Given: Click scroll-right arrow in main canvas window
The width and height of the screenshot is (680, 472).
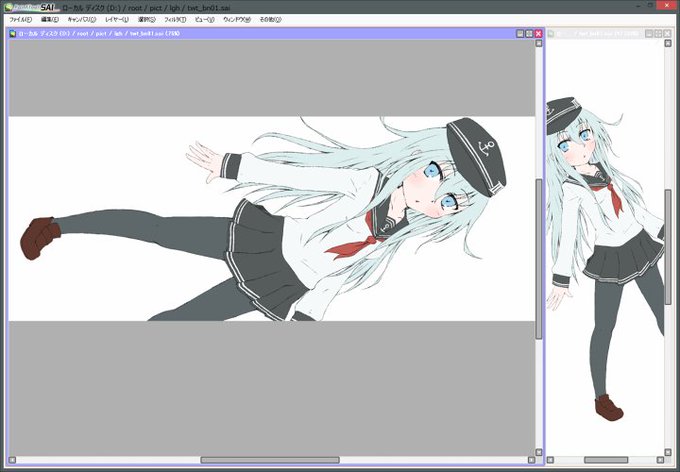Looking at the screenshot, I should 531,460.
